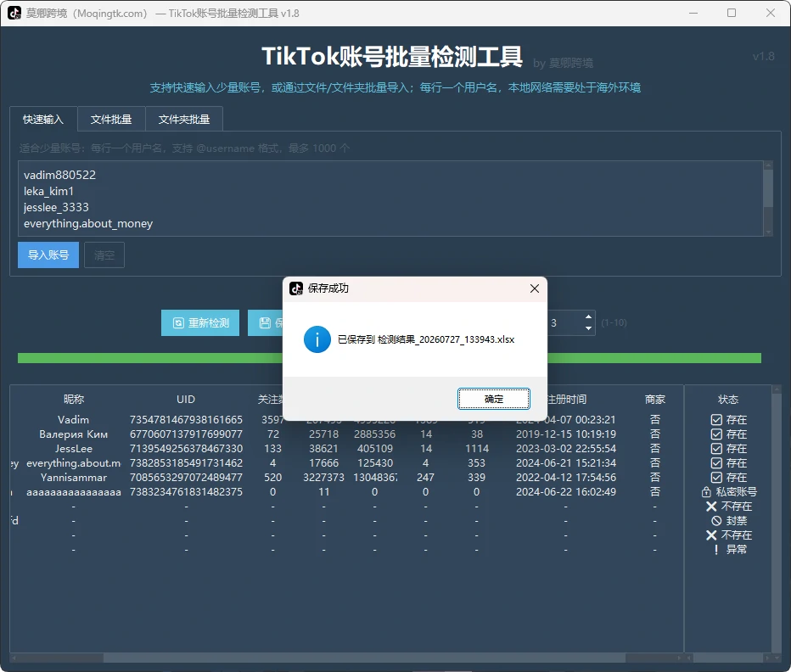Screen dimensions: 791x672
Task: Click the TikTok icon in dialog title
Action: (x=296, y=288)
